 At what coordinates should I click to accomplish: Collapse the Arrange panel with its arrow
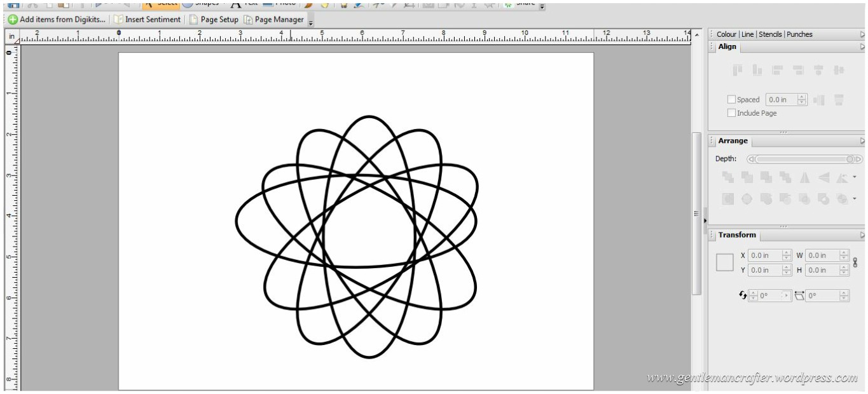[862, 141]
